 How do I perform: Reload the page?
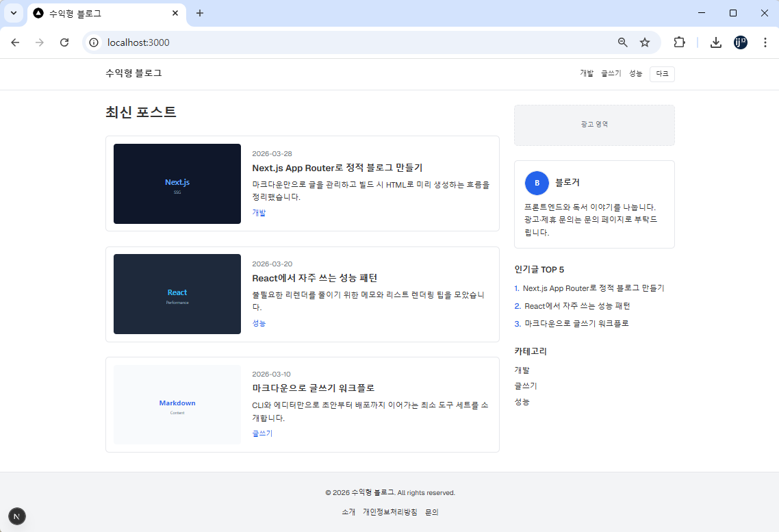point(64,42)
